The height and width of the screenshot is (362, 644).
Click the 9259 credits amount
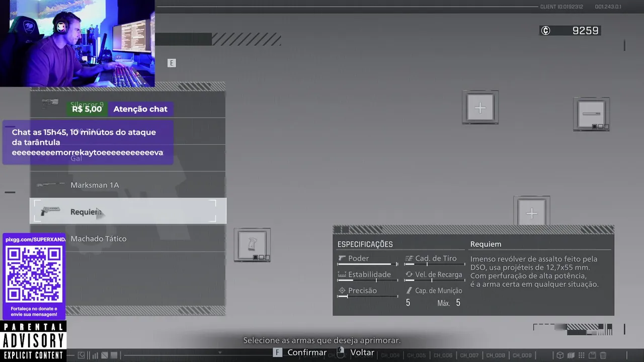click(x=586, y=31)
